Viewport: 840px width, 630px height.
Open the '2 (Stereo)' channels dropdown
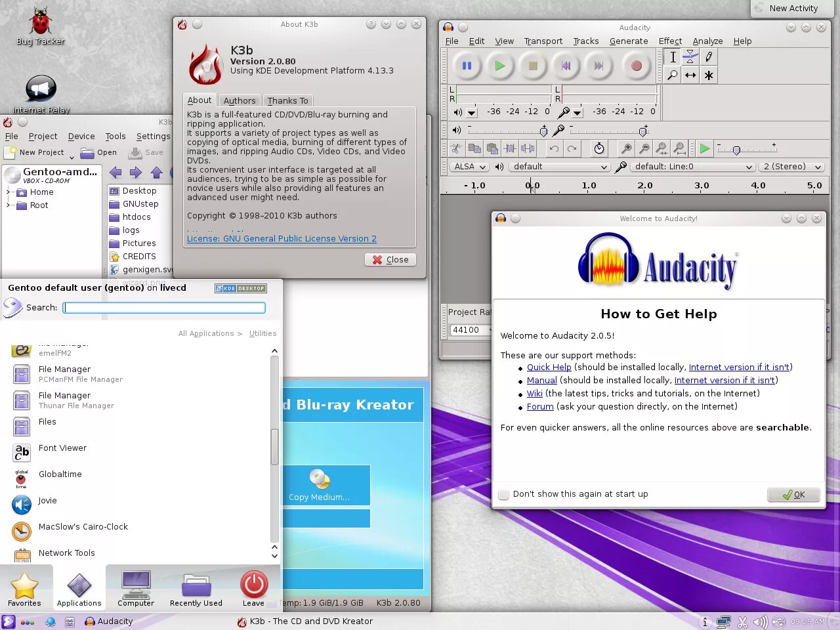pyautogui.click(x=791, y=167)
